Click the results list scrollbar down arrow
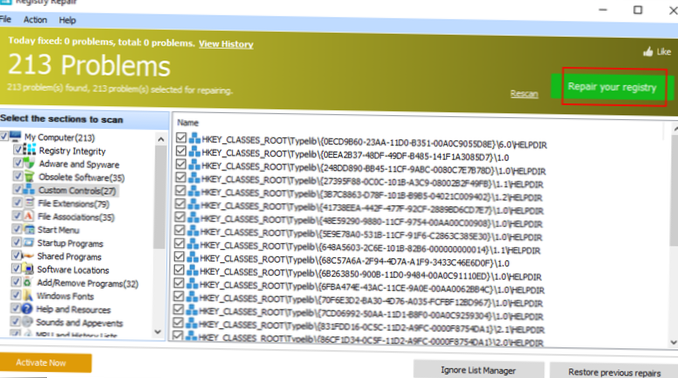 674,342
